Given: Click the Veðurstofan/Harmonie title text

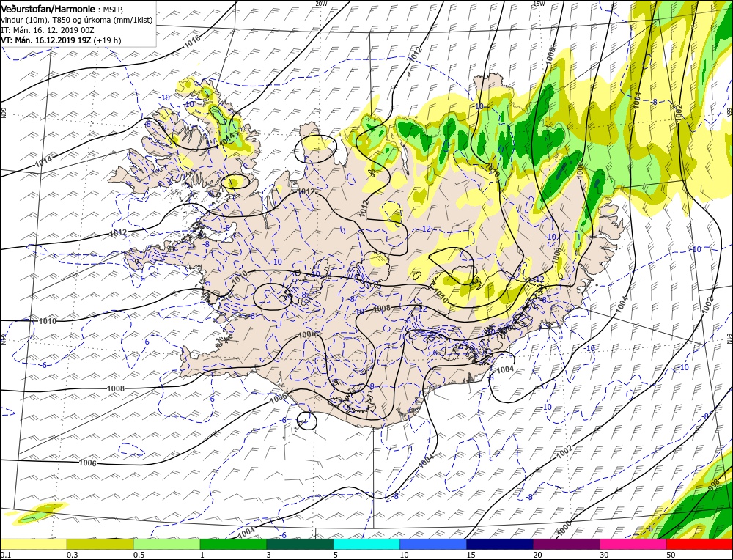Looking at the screenshot, I should (49, 9).
